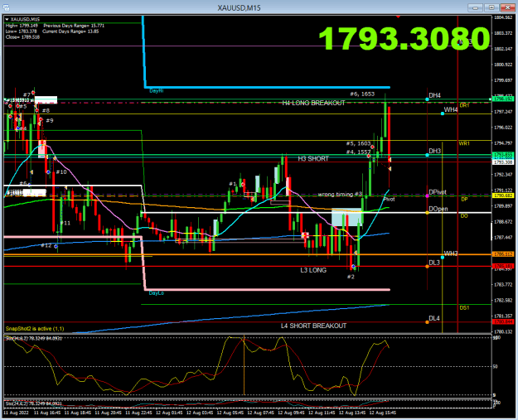
Task: Close the XAUUSD,M15 chart window
Action: (507, 7)
